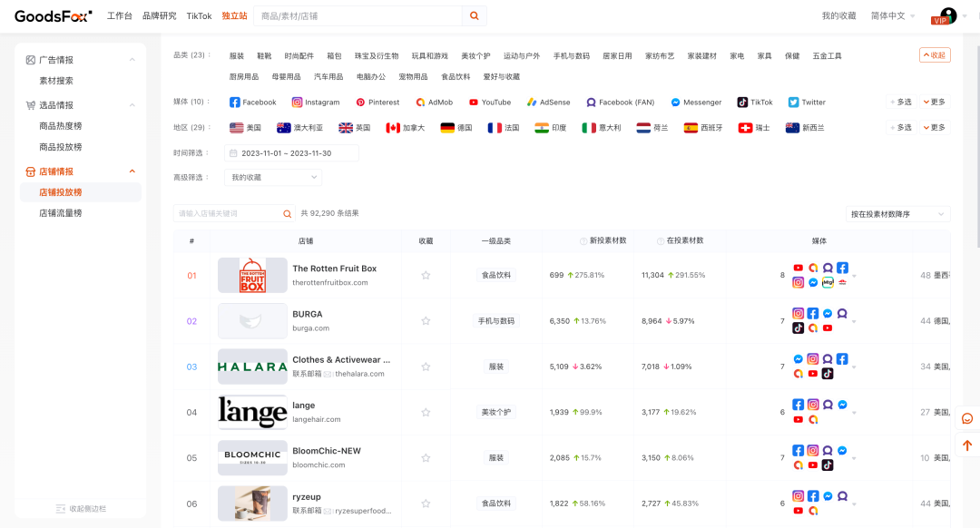Viewport: 980px width, 528px height.
Task: Filter media by AdMob
Action: [435, 103]
